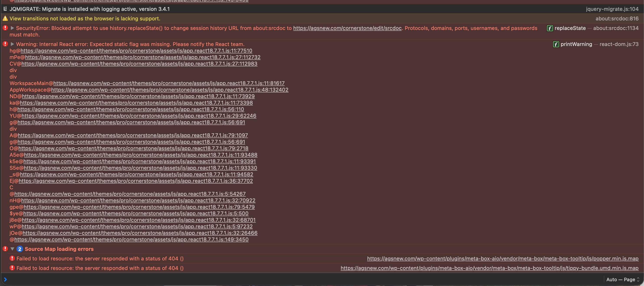Click the function icon next to replaceState
The height and width of the screenshot is (286, 644).
pyautogui.click(x=550, y=28)
